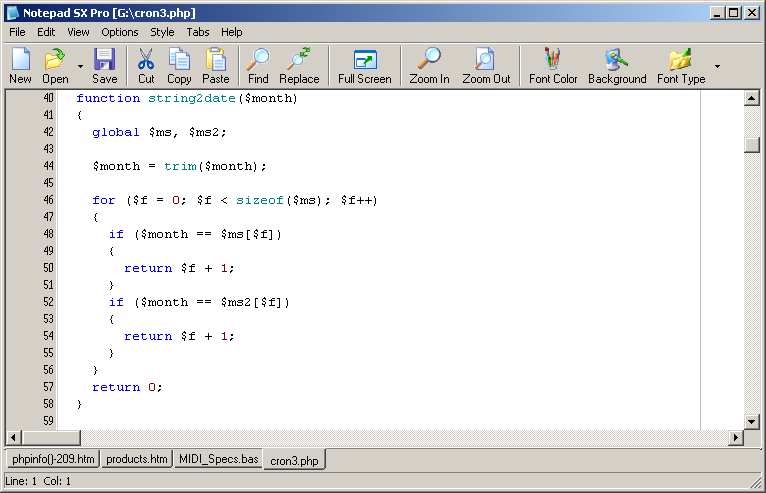Viewport: 766px width, 493px height.
Task: Open the Options menu
Action: [120, 32]
